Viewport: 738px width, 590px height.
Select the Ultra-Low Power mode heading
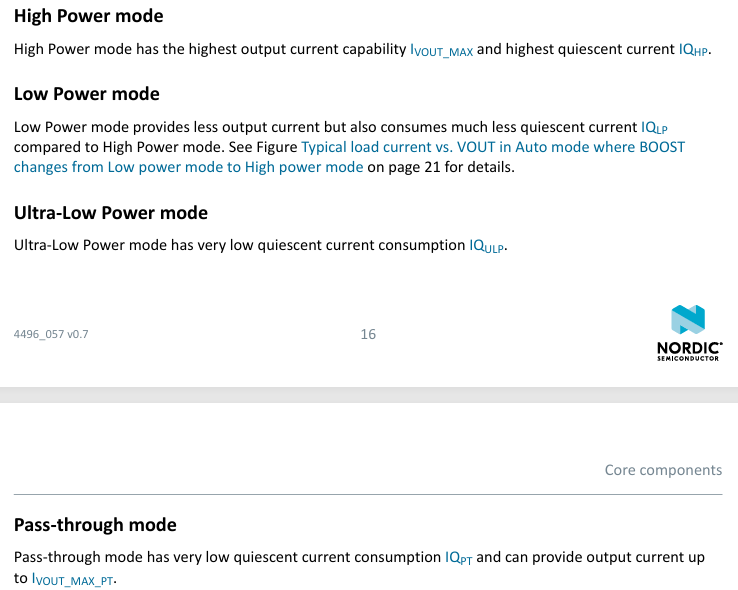pos(110,213)
